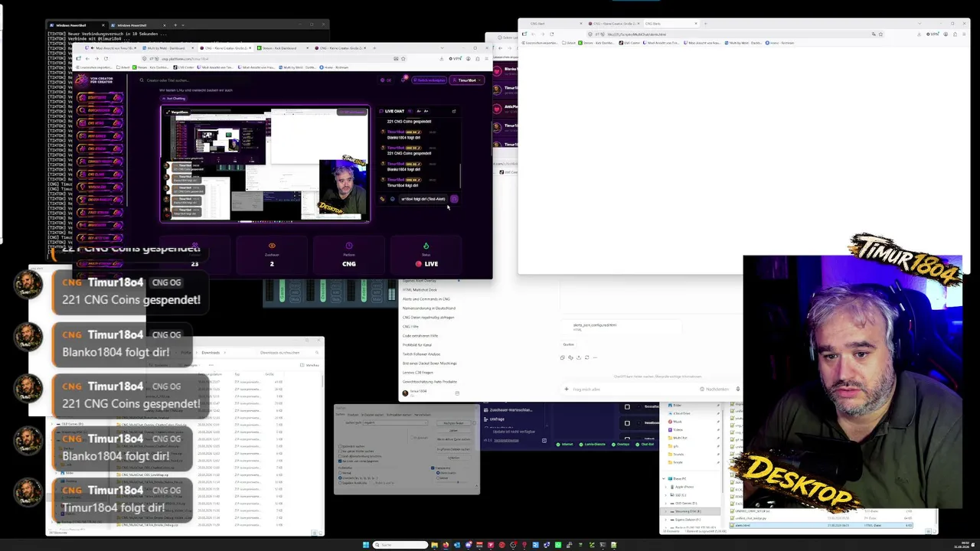Click 'Nächstes finden' in the Suchen dialog
The image size is (980, 551).
coord(454,423)
